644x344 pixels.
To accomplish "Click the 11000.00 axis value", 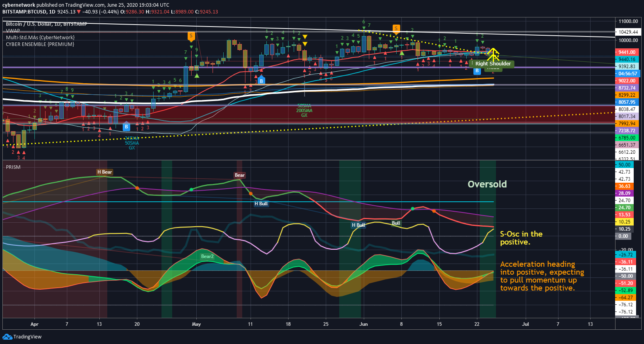I will 628,21.
